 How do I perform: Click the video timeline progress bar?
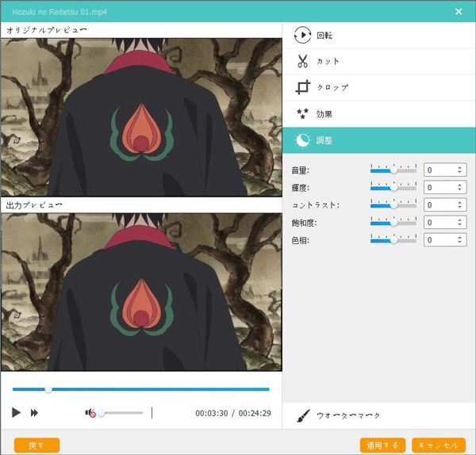[x=140, y=389]
